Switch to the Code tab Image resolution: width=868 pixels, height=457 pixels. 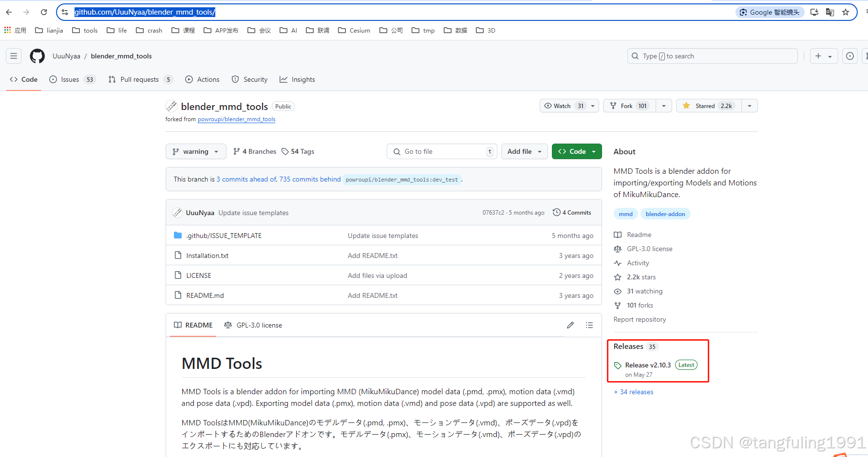(23, 79)
